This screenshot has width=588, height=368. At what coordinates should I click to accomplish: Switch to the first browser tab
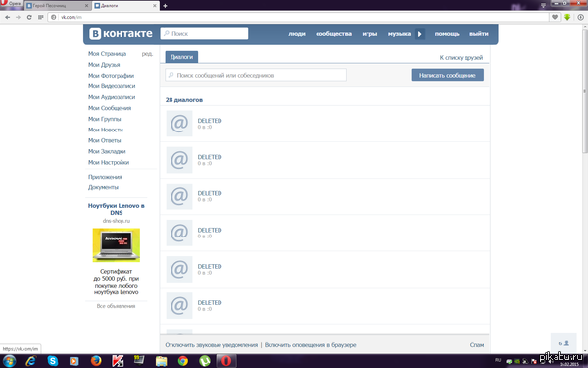pos(58,6)
